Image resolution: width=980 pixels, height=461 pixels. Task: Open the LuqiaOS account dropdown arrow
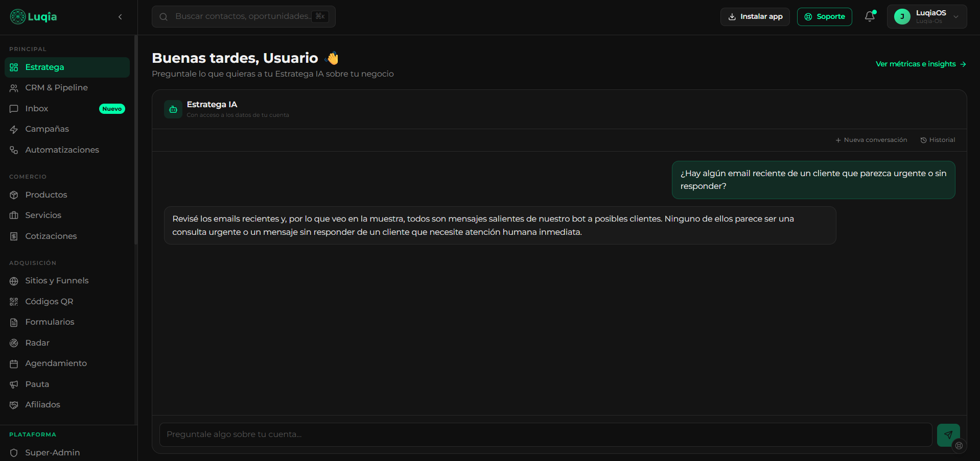956,17
